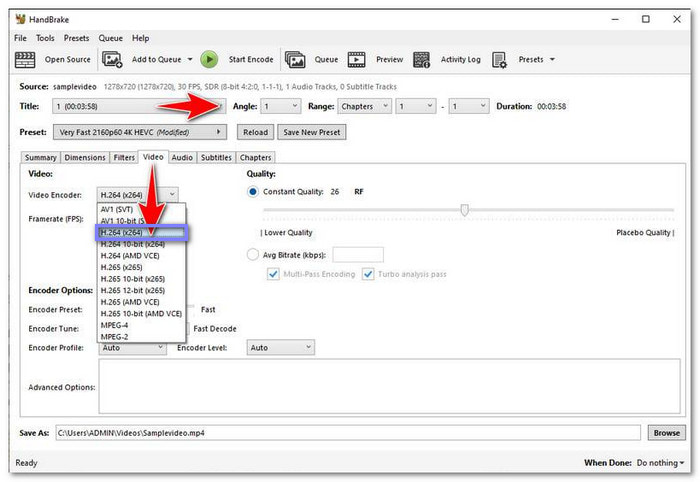Open the Encoder Level Auto dropdown

tap(280, 347)
